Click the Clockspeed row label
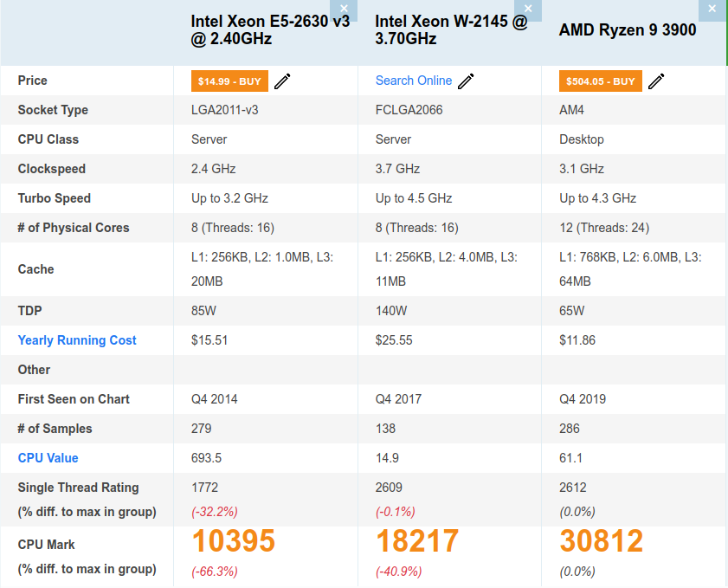 [x=52, y=169]
